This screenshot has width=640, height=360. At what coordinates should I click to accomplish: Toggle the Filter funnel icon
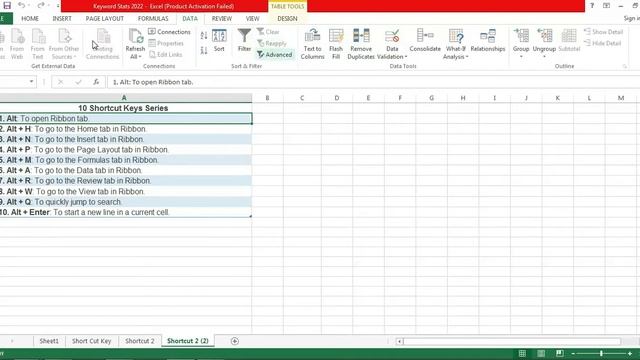244,40
